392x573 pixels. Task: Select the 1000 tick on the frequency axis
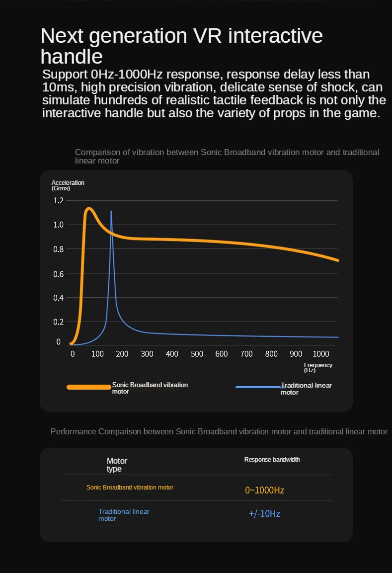pyautogui.click(x=321, y=354)
